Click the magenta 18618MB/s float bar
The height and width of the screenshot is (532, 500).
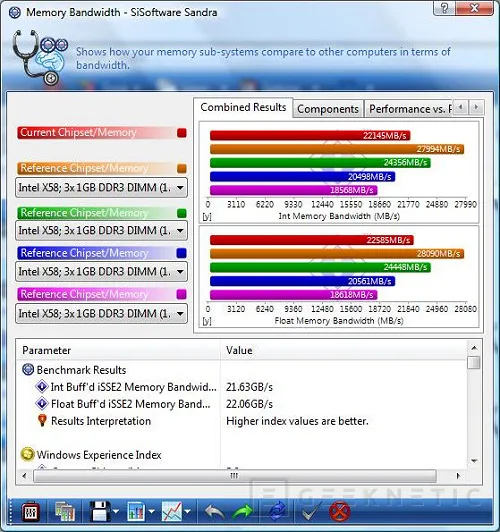(x=294, y=294)
